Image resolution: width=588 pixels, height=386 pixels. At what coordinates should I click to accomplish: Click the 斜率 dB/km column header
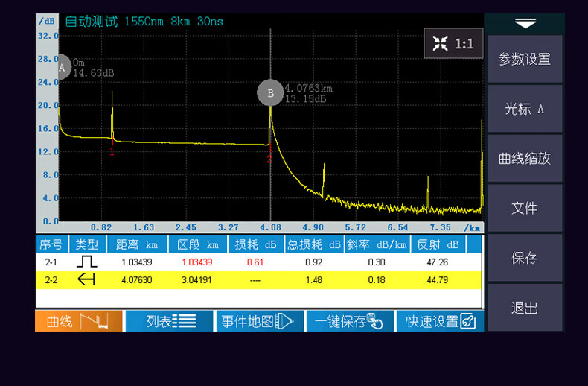(x=377, y=245)
